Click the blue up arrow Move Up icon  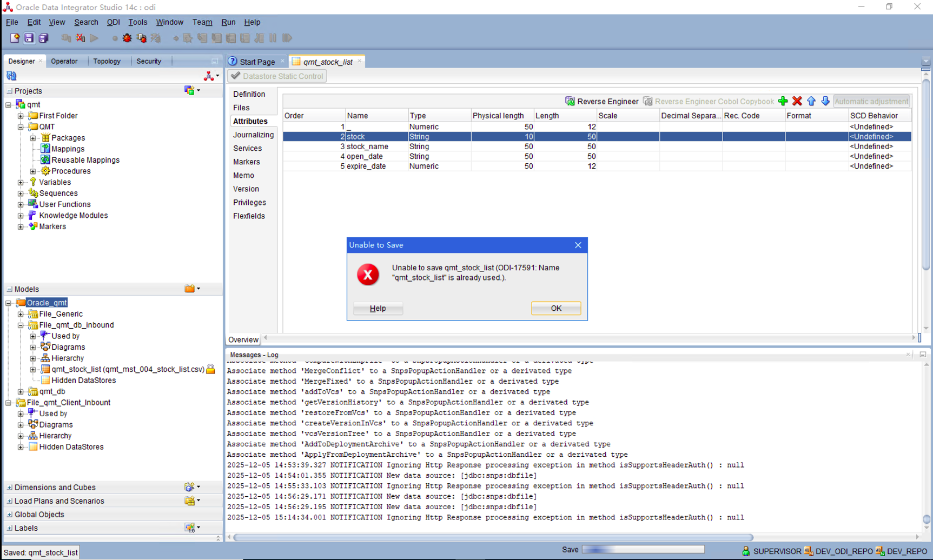[x=811, y=101]
